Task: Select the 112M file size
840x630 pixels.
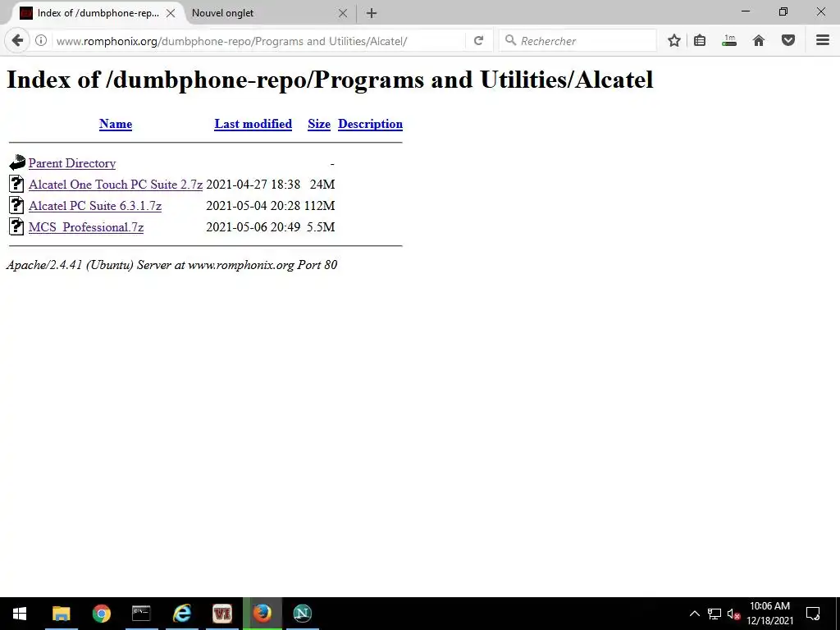Action: (x=319, y=206)
